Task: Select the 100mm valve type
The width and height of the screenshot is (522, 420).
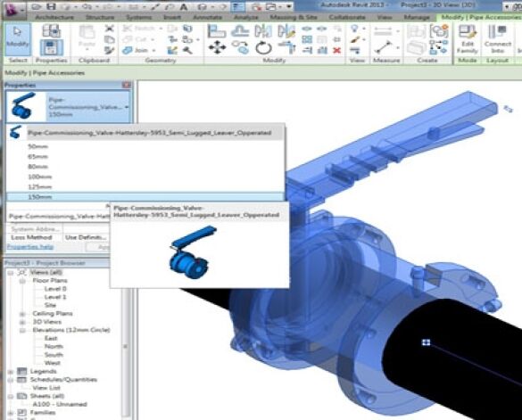Action: point(145,177)
